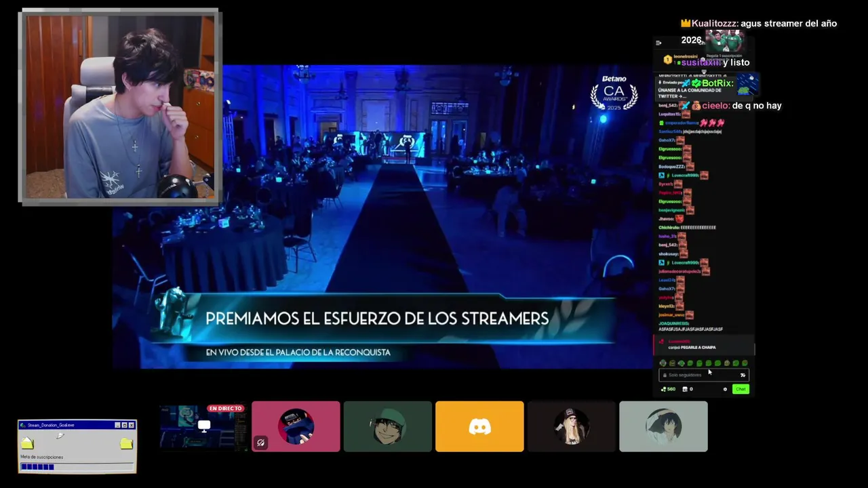Close the Stream_Donation_Goal.exe window
This screenshot has height=488, width=868.
point(132,425)
